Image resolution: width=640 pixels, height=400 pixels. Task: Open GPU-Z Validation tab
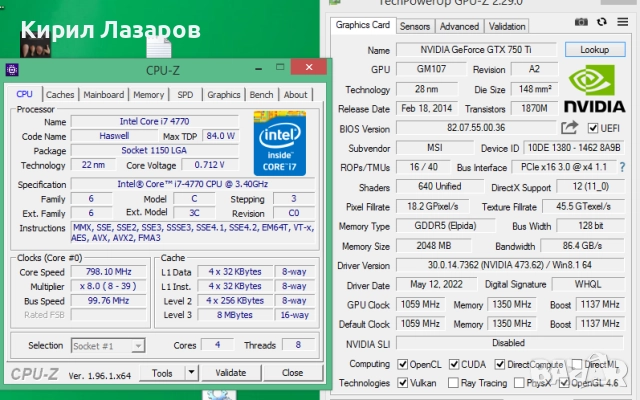point(507,27)
